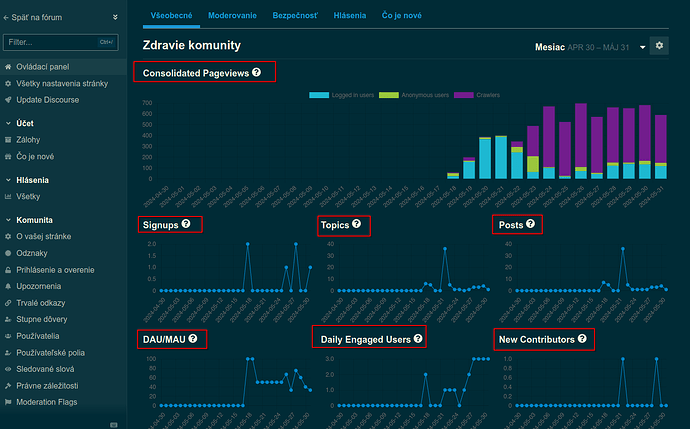The height and width of the screenshot is (429, 690).
Task: Focus the sidebar Filter input field
Action: (60, 42)
